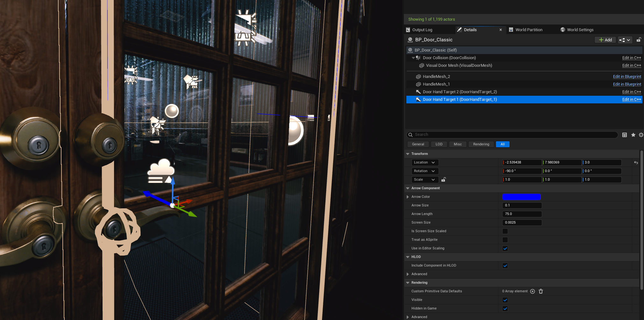Switch to the World Partition tab
This screenshot has height=320, width=644.
point(529,30)
